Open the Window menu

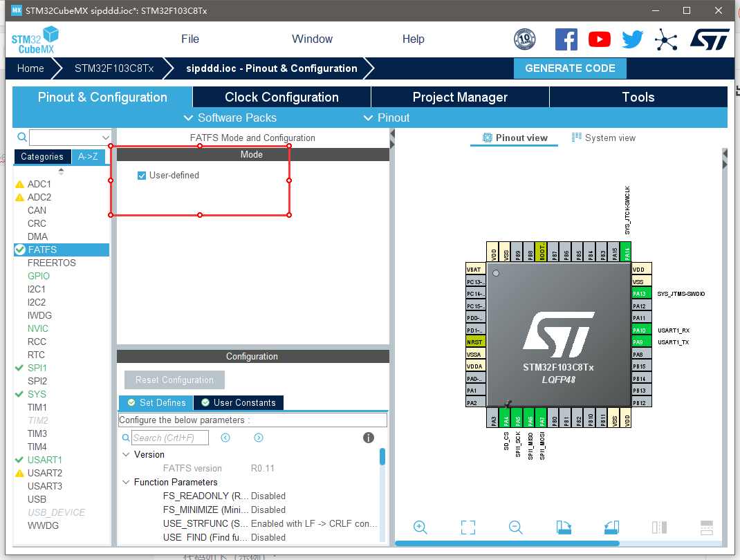point(311,39)
